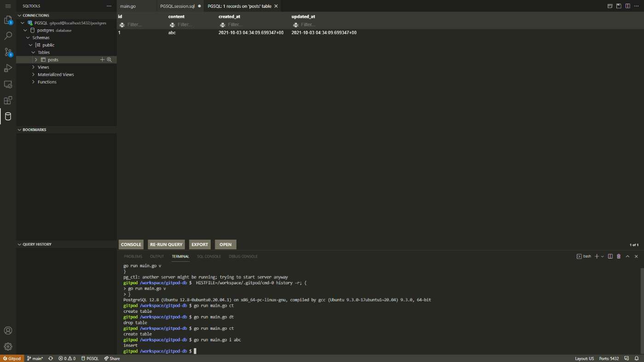Click the first icon in editor title actions

[610, 6]
